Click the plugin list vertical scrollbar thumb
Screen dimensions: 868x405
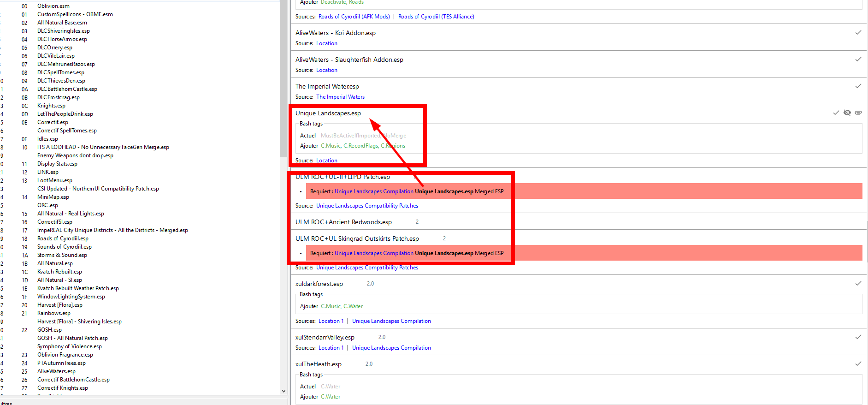(283, 78)
